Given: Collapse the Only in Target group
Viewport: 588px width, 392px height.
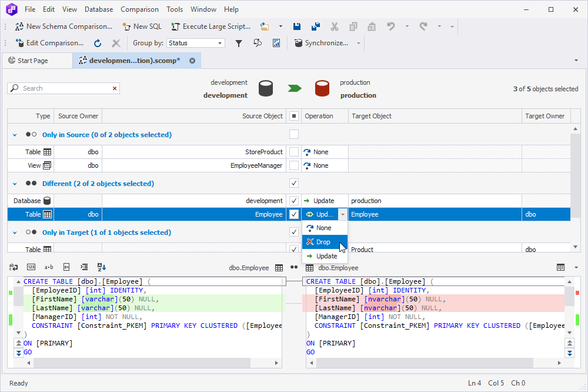Looking at the screenshot, I should click(x=15, y=233).
